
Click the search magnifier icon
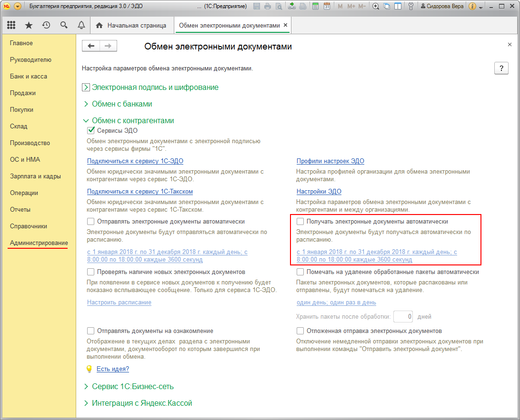coord(64,25)
